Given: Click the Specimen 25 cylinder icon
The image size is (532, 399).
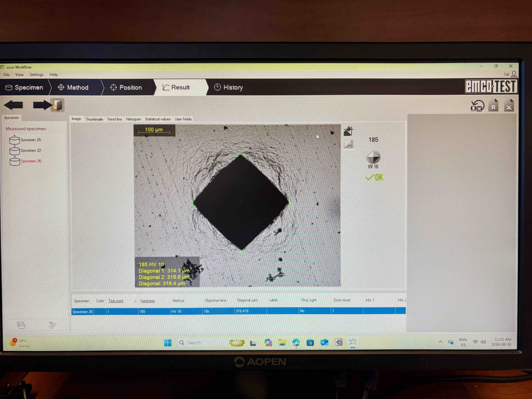Looking at the screenshot, I should 14,140.
